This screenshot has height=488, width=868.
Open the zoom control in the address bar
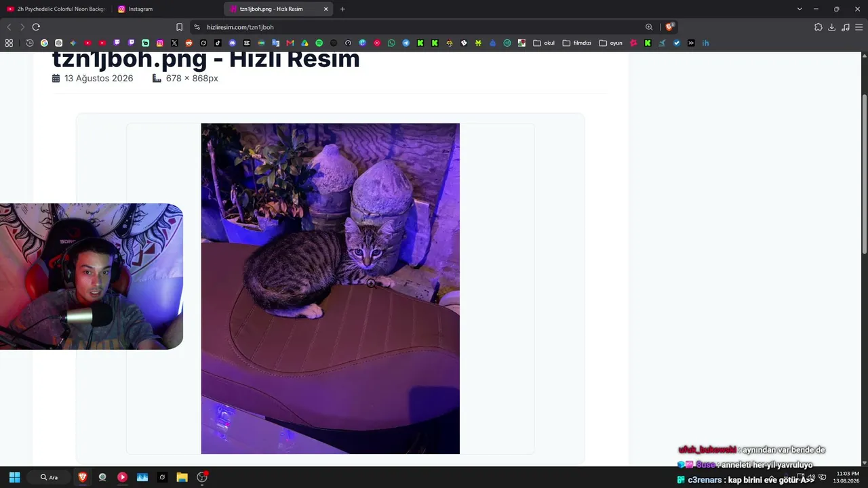649,27
